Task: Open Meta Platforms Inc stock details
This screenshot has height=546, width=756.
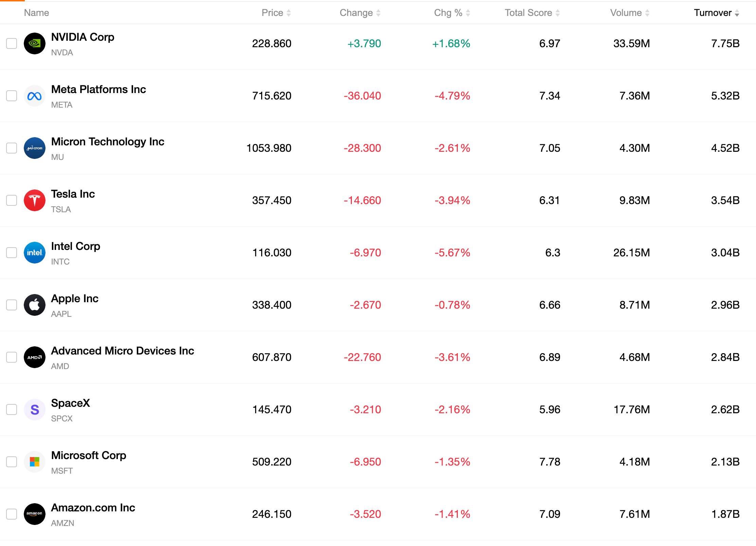Action: tap(98, 89)
